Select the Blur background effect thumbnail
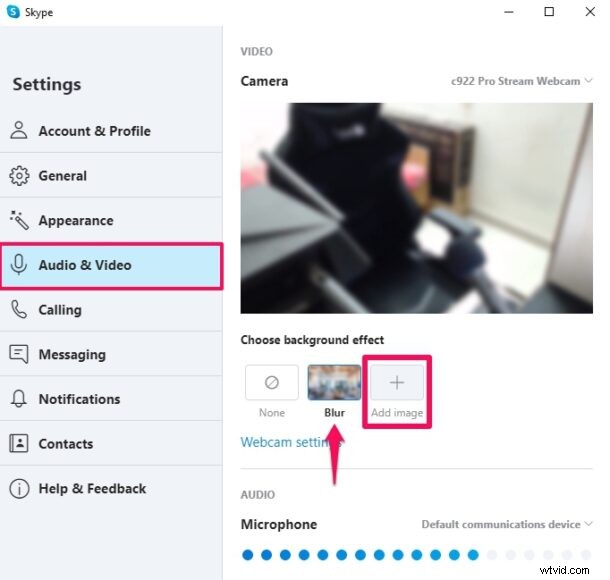The image size is (610, 580). click(x=334, y=382)
